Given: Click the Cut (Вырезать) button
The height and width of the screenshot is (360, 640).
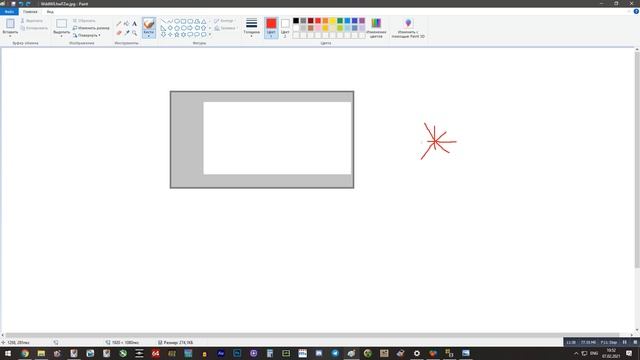Looking at the screenshot, I should pyautogui.click(x=32, y=21).
